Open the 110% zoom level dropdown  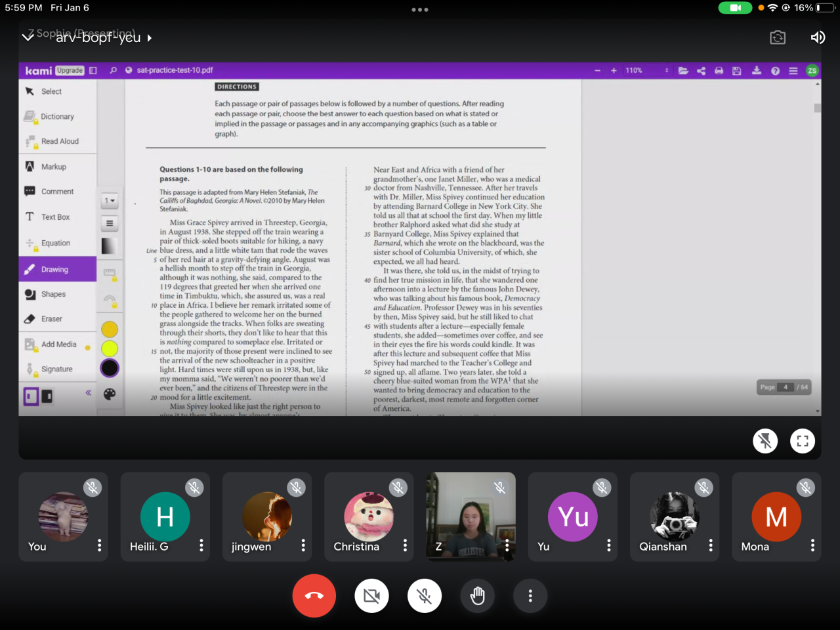(646, 70)
